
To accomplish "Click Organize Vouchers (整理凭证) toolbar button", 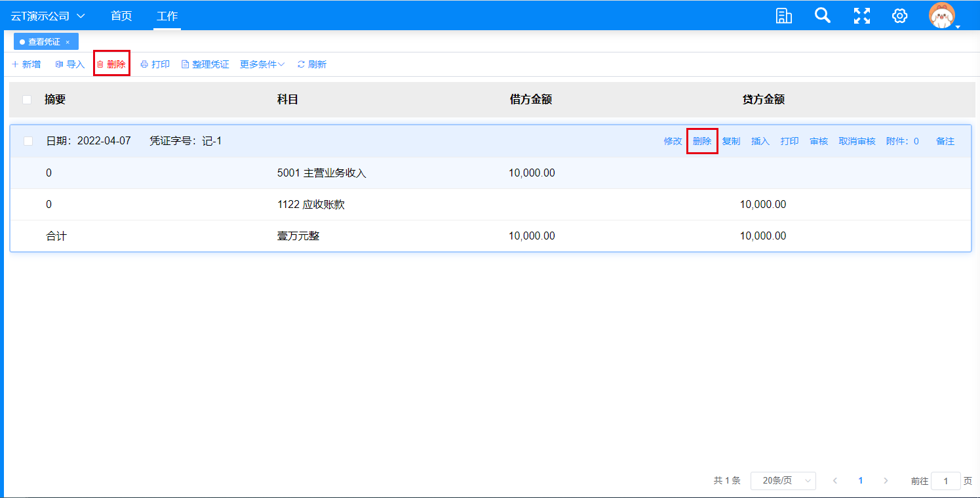I will [x=205, y=64].
